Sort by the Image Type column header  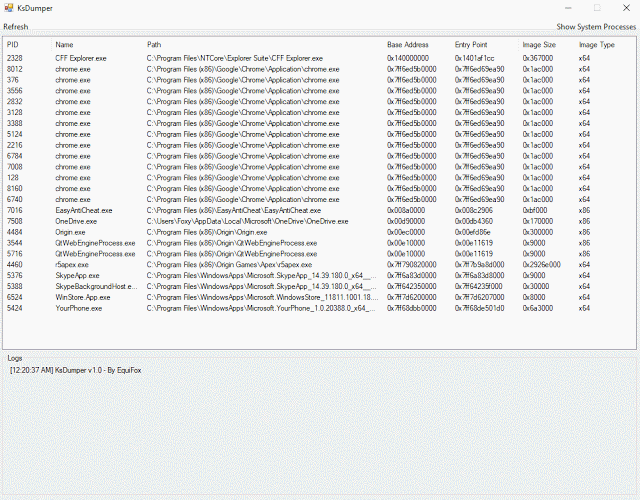click(x=597, y=44)
